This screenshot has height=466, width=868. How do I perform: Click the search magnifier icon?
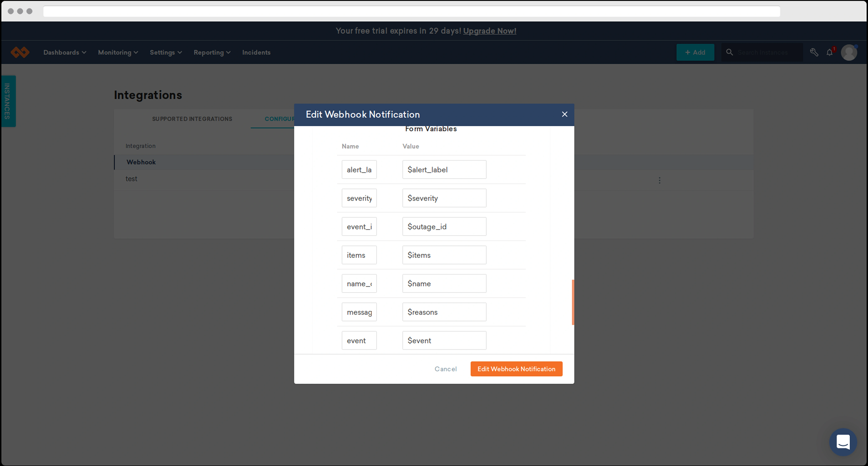[729, 52]
